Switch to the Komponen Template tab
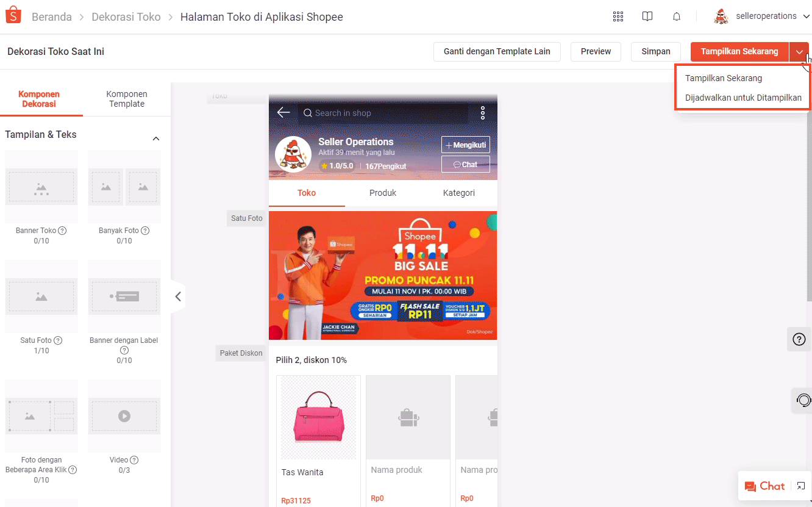Viewport: 812px width, 507px height. point(126,98)
